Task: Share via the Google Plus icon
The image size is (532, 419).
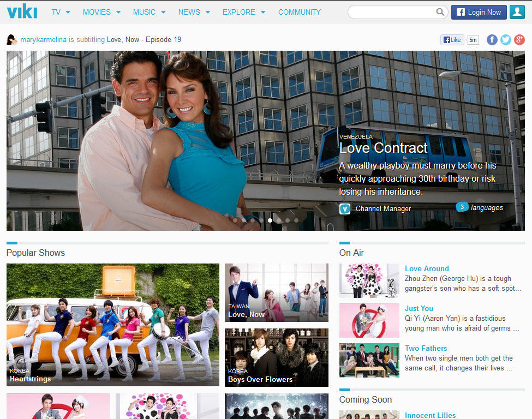Action: (519, 40)
